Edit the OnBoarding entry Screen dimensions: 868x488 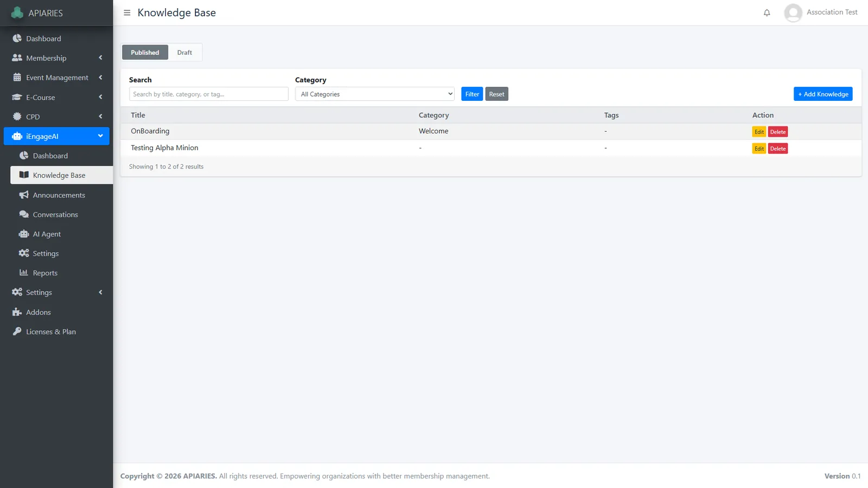point(759,132)
